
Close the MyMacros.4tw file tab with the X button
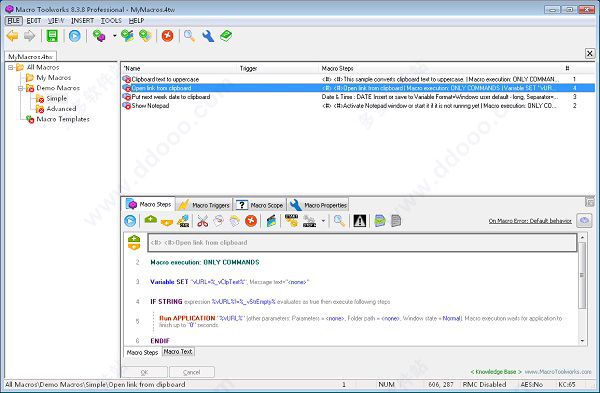(x=590, y=54)
